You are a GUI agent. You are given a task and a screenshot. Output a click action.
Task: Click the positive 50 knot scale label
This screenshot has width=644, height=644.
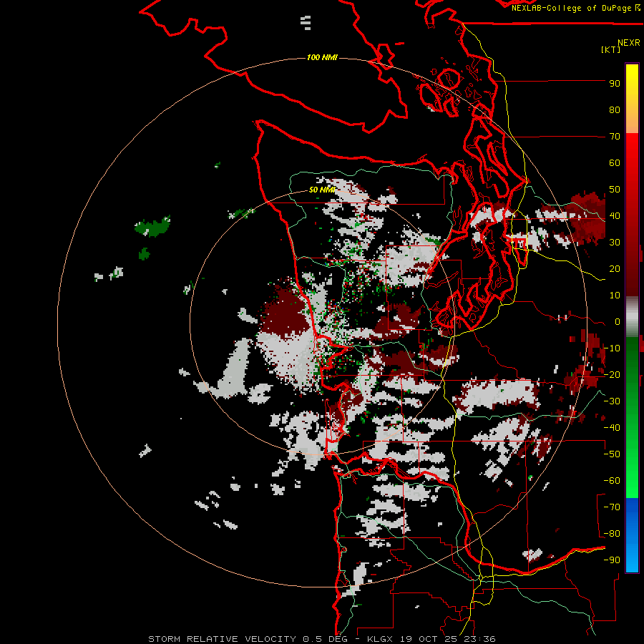(615, 190)
